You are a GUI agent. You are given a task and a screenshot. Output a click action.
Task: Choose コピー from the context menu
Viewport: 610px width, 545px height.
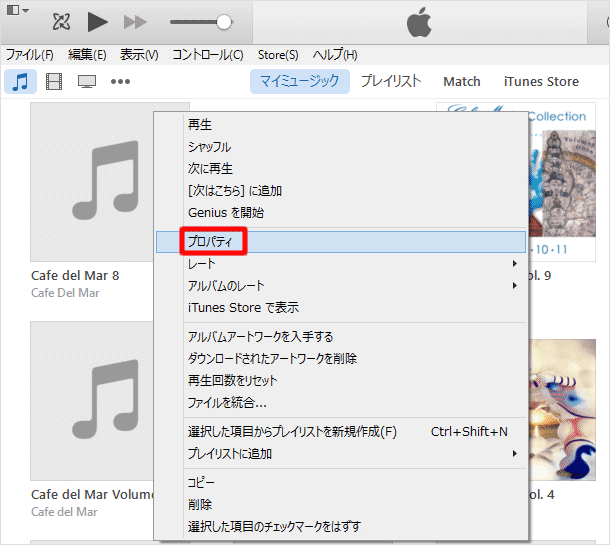[341, 483]
